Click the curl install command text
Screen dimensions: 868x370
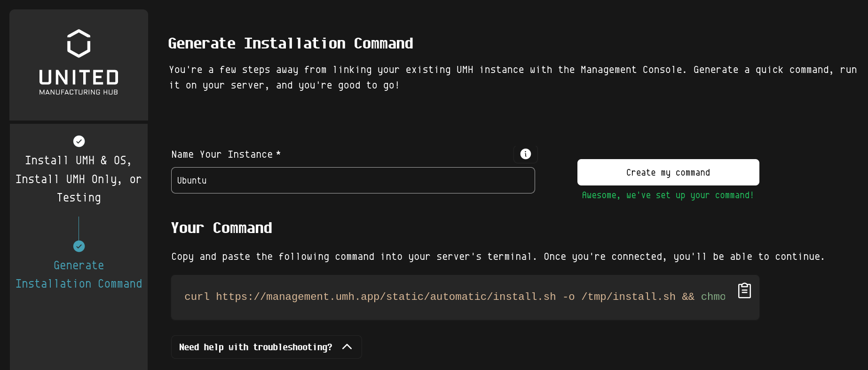pos(455,297)
